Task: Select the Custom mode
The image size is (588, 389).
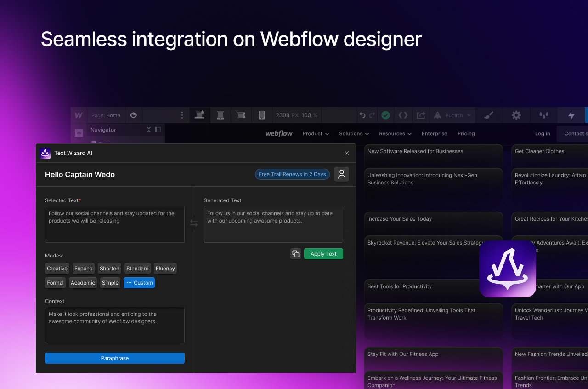Action: pyautogui.click(x=139, y=283)
